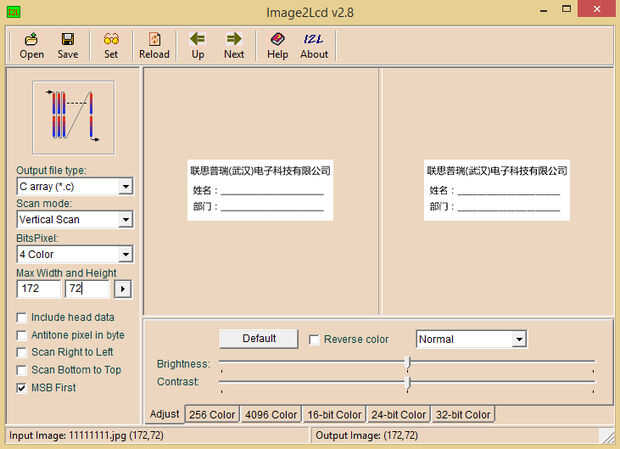The width and height of the screenshot is (620, 449).
Task: Open Set toolbar option
Action: 111,46
